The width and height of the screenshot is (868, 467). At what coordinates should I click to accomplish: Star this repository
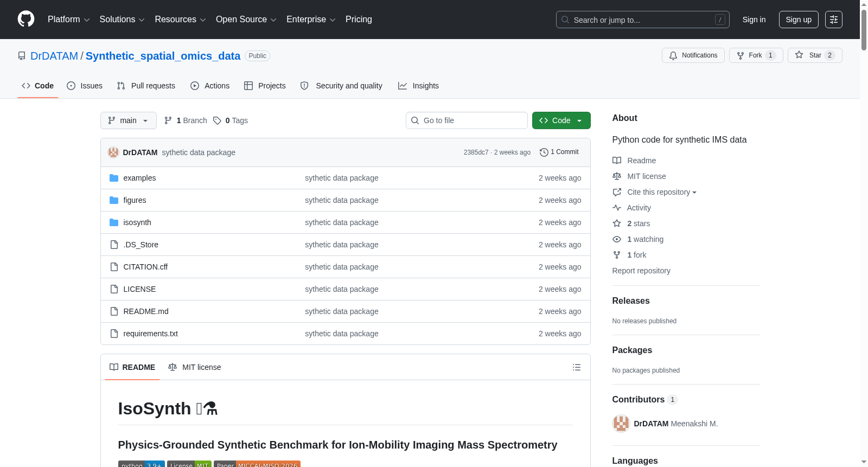click(815, 55)
